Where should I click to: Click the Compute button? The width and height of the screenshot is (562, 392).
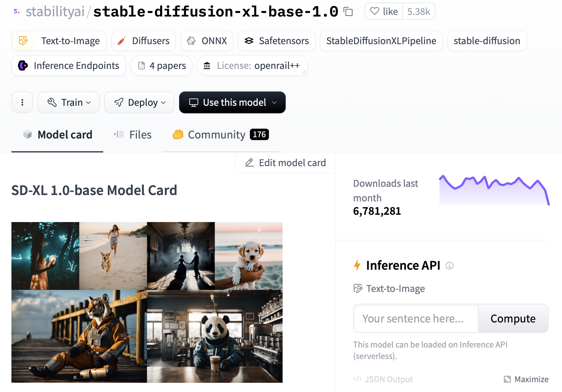tap(513, 318)
